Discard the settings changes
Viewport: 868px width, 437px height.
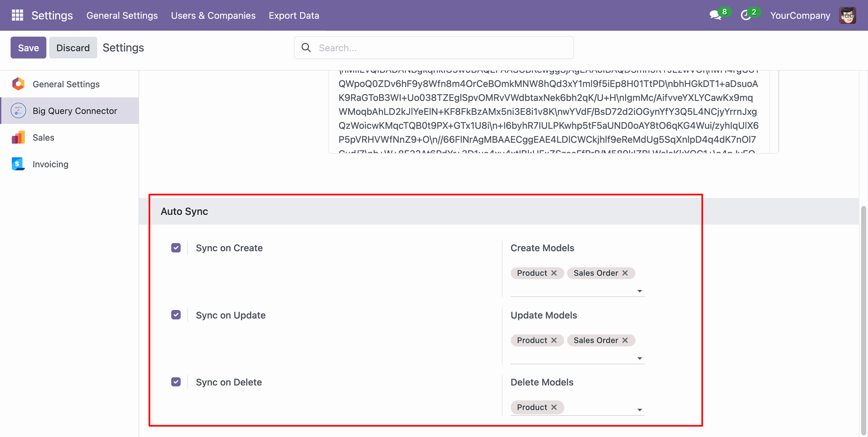coord(73,48)
